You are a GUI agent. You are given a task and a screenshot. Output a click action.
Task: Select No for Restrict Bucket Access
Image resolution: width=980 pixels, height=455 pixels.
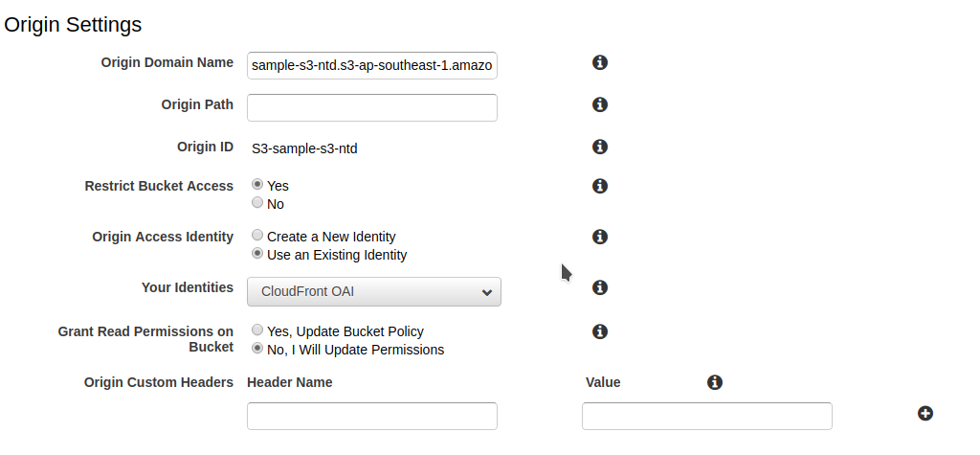[257, 203]
